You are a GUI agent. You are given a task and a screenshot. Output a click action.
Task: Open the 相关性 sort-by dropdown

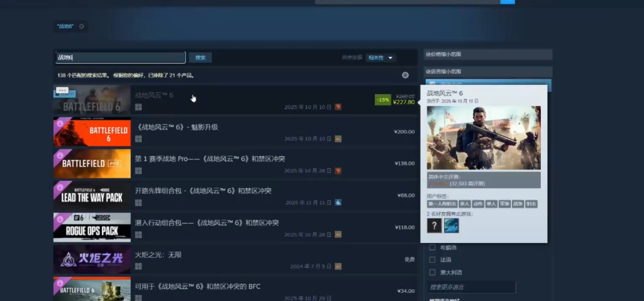tap(381, 58)
